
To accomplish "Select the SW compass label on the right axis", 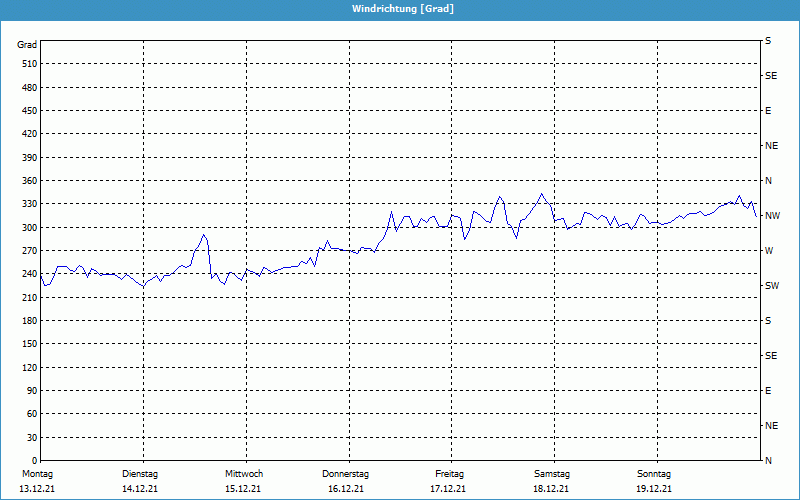I will click(x=772, y=286).
